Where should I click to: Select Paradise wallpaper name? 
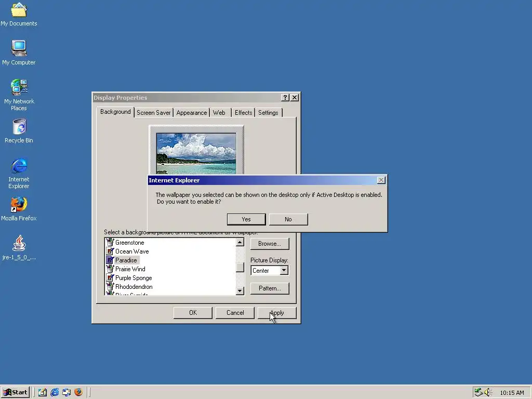[x=126, y=260]
